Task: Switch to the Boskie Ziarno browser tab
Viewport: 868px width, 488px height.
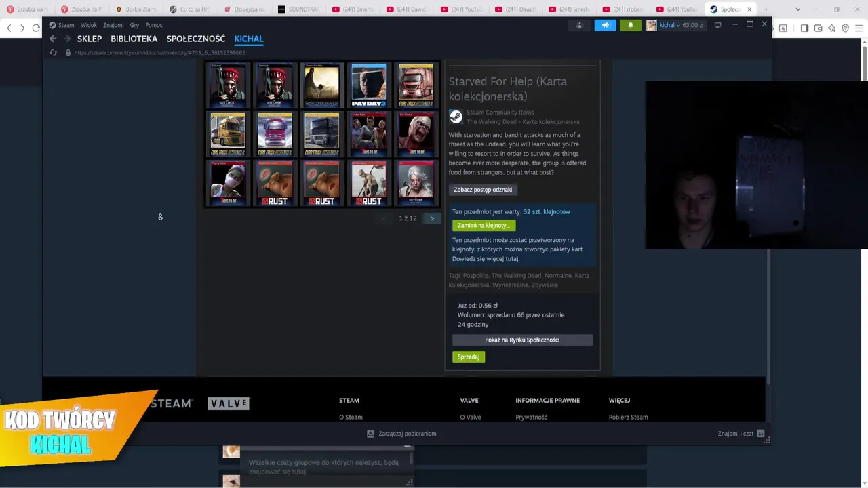Action: tap(136, 9)
